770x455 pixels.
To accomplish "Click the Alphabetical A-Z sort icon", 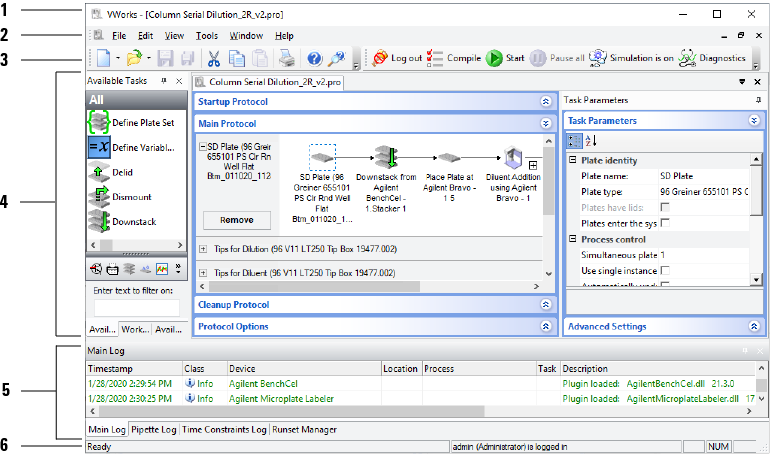I will (x=591, y=141).
